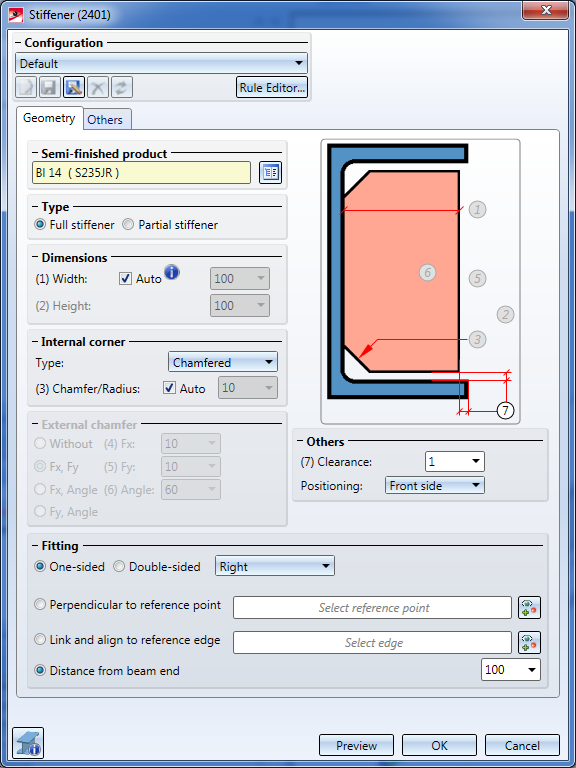576x768 pixels.
Task: Select Full stiffener type
Action: pos(74,225)
